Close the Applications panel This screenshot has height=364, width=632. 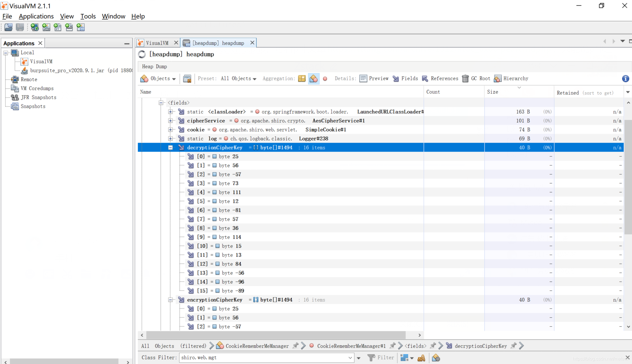click(x=40, y=43)
